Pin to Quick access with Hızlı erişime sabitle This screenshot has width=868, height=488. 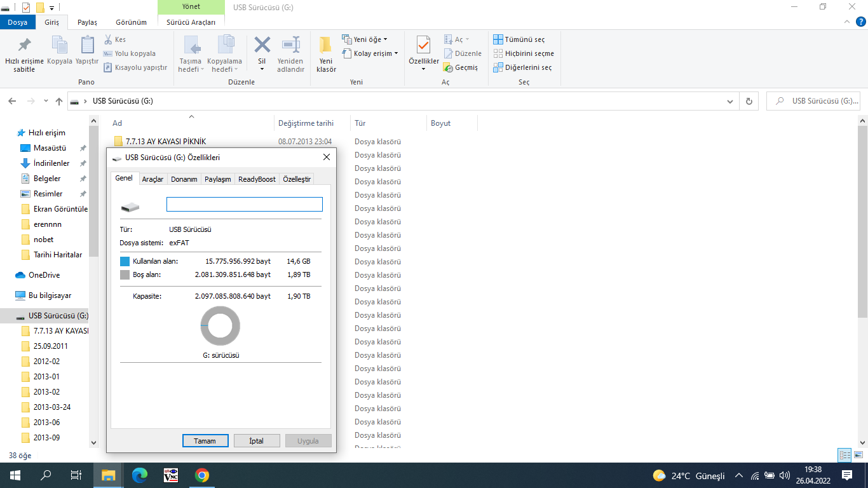coord(24,55)
